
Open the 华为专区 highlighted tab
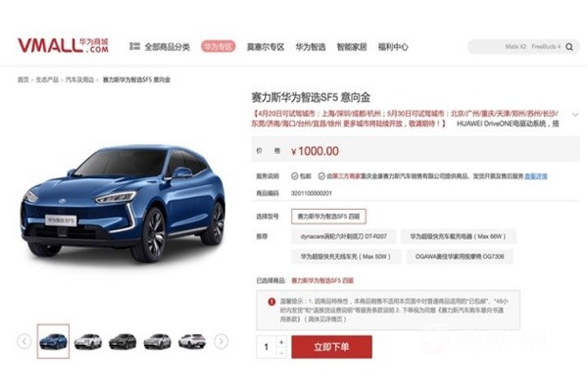(219, 46)
